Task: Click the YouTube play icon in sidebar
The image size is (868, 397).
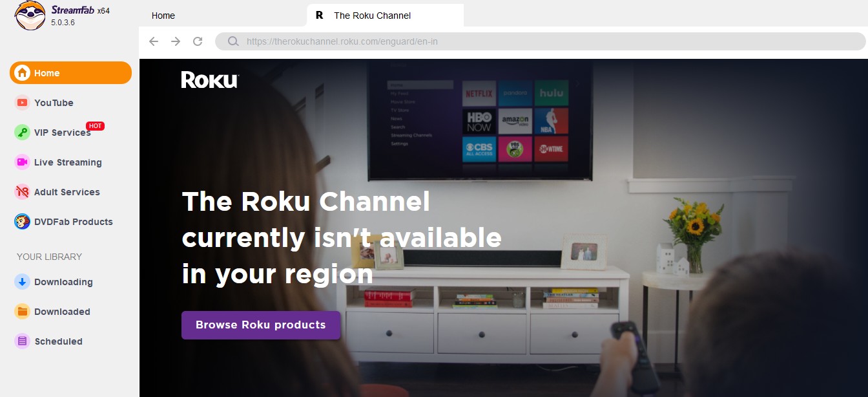Action: click(23, 103)
